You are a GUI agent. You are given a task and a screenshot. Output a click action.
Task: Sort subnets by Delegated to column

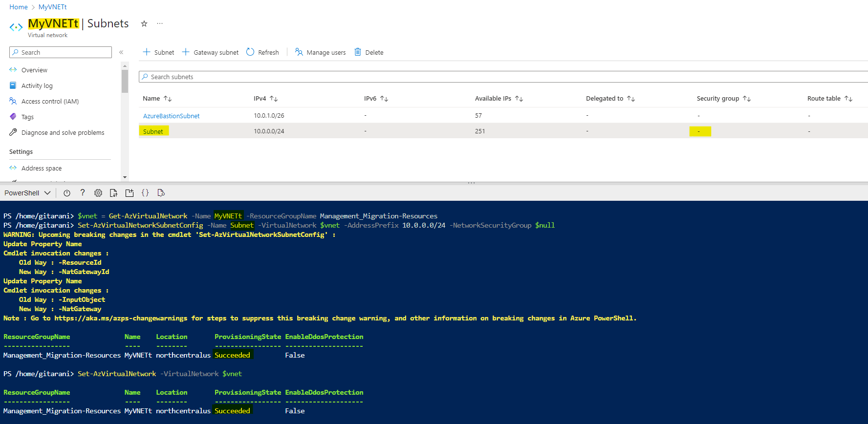[x=610, y=99]
